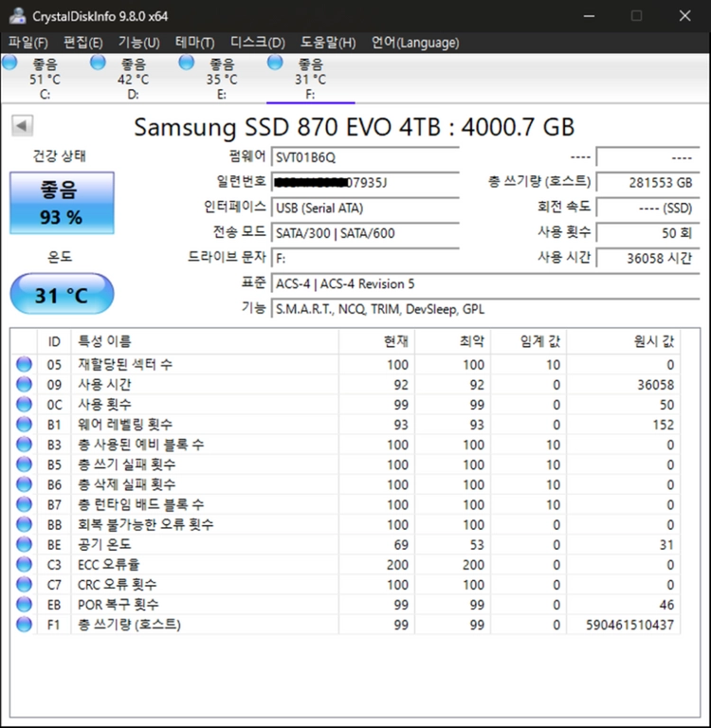
Task: Click status orb for attribute 09 row
Action: coord(24,385)
